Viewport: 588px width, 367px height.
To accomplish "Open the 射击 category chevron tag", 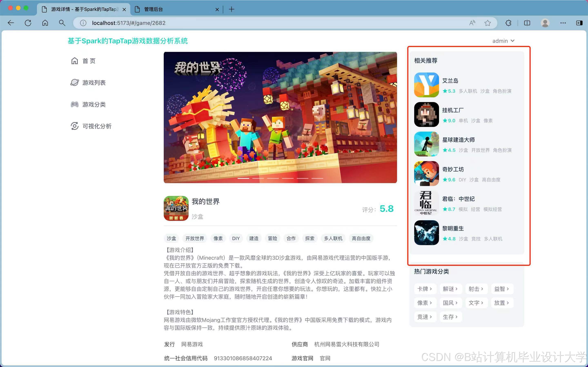I will tap(476, 289).
